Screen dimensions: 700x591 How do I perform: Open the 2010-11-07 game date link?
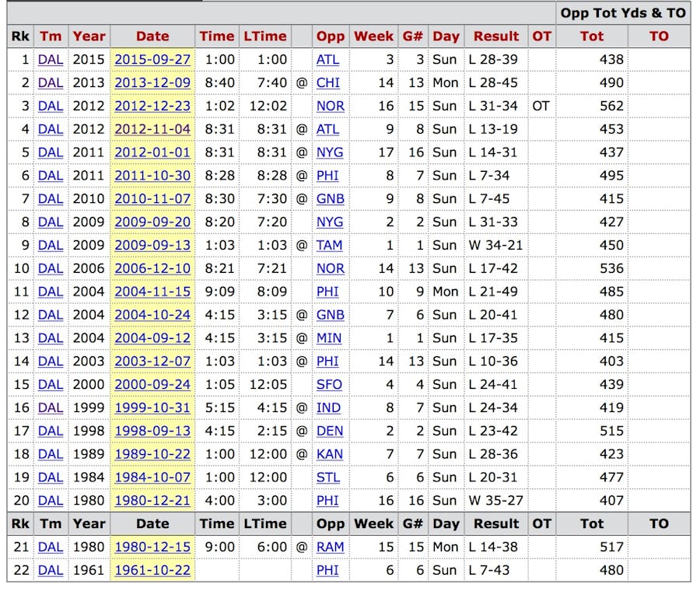[152, 199]
